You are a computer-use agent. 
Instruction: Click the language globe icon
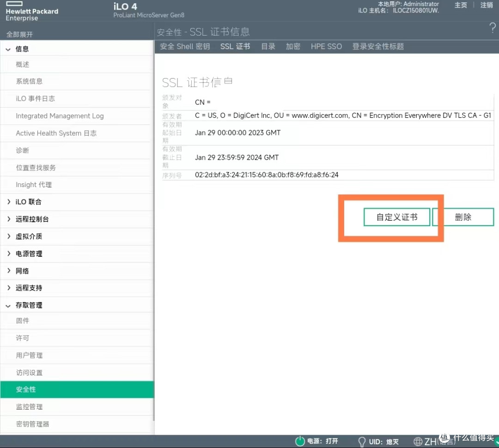click(x=418, y=442)
